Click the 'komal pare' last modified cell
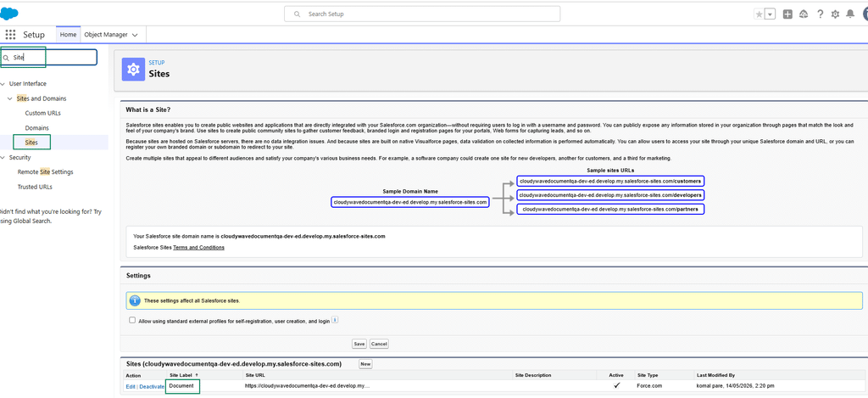Screen dimensions: 868x398 [735, 385]
